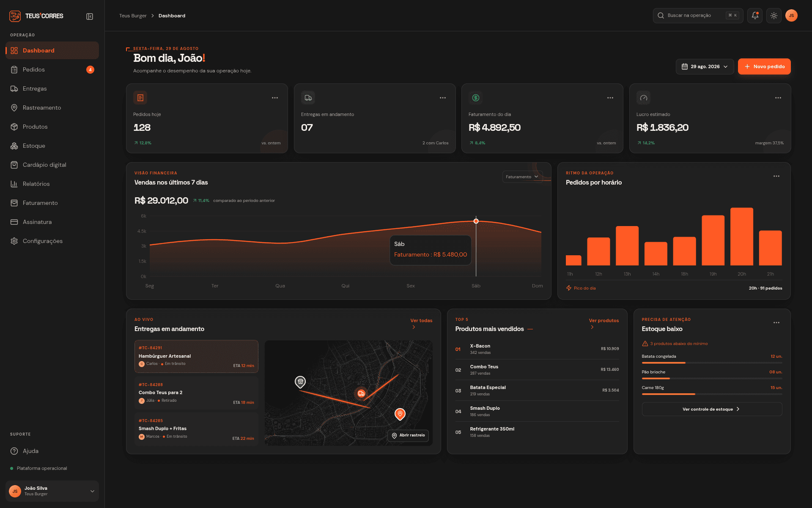Click the Faturamento do dia dollar icon
This screenshot has width=812, height=508.
pyautogui.click(x=476, y=98)
